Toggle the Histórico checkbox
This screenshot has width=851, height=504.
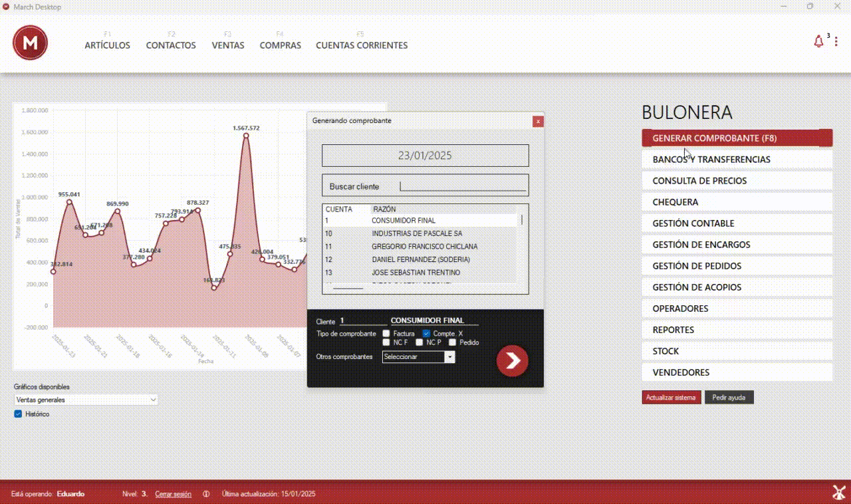[19, 414]
